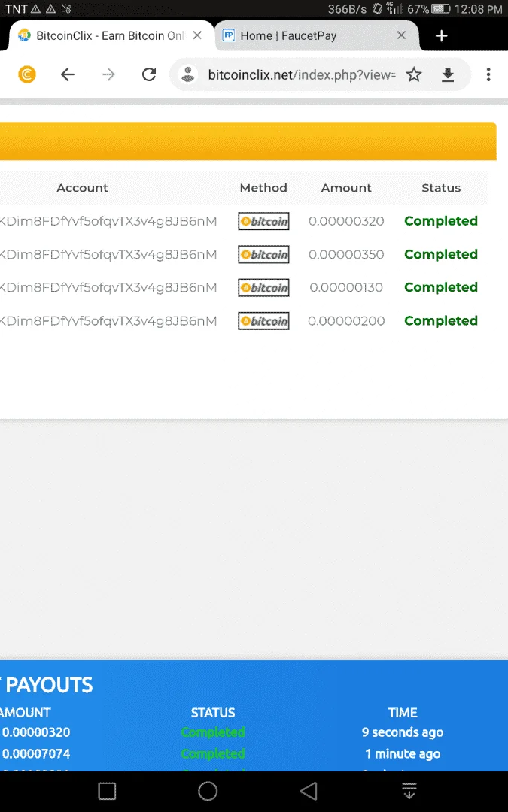Click the Status column header

(x=441, y=188)
